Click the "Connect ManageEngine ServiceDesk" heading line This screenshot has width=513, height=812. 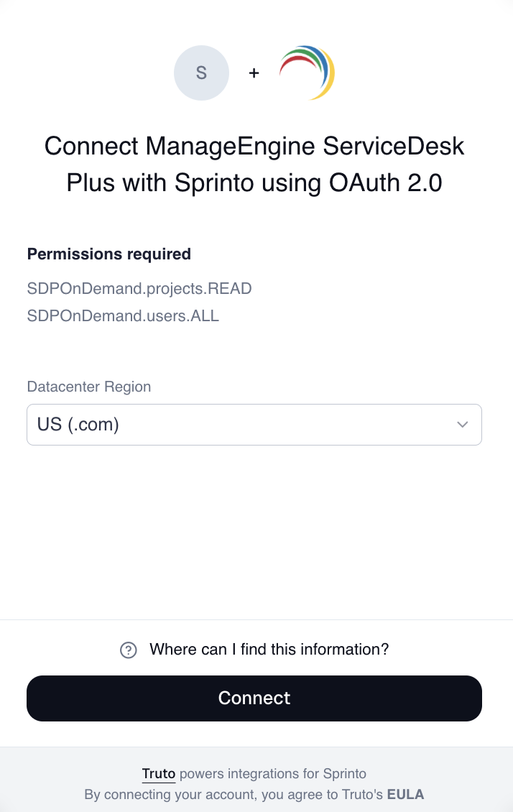pyautogui.click(x=254, y=147)
